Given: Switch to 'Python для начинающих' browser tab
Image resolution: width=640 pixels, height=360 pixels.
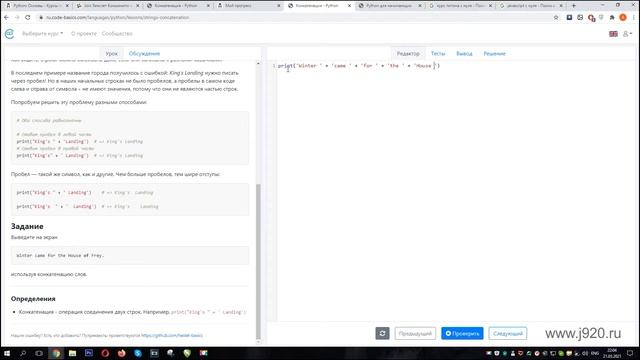Looking at the screenshot, I should tap(390, 6).
